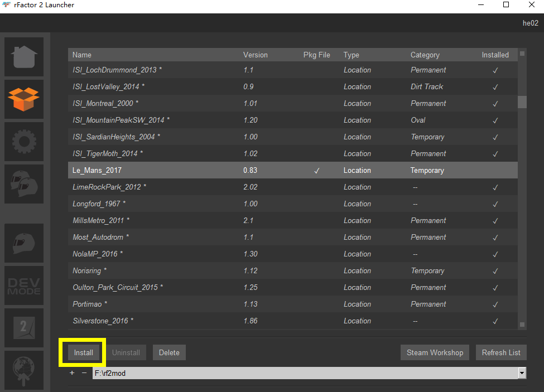Screen dimensions: 544x392
Task: Sort list by the Type column header
Action: click(351, 55)
